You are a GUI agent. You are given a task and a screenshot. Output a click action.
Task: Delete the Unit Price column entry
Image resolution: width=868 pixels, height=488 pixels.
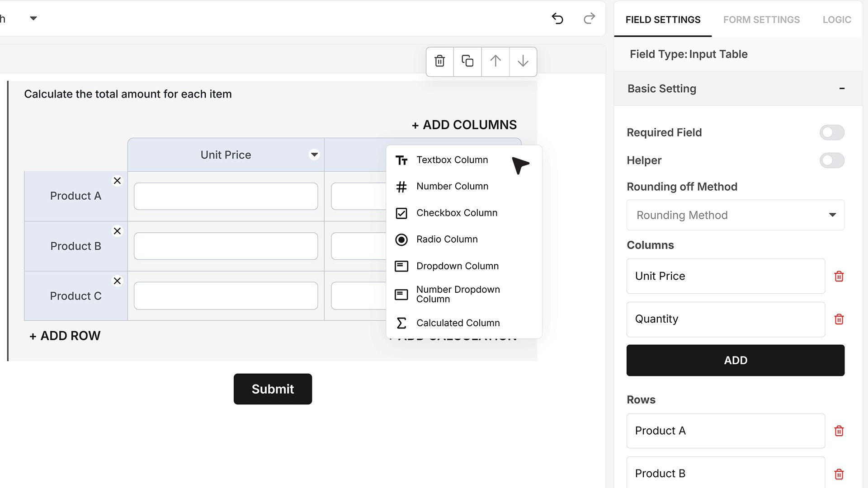[839, 276]
